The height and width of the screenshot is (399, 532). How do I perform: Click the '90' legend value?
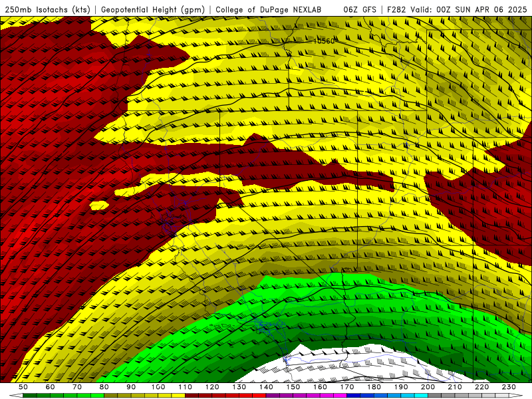(131, 387)
